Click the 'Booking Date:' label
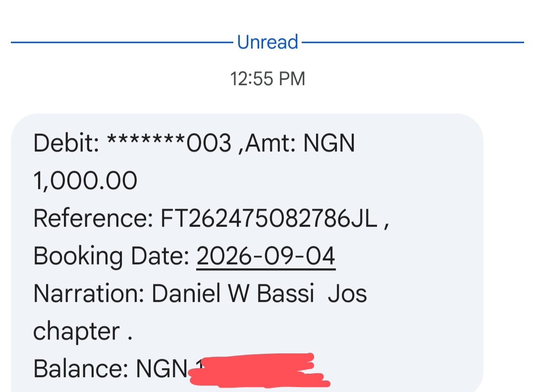The height and width of the screenshot is (392, 535). coord(111,256)
